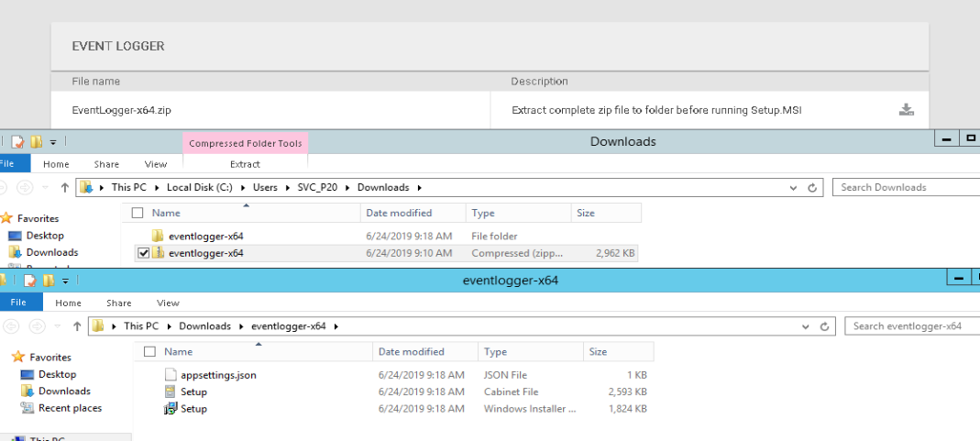
Task: Click in Search eventlogger-x64 field
Action: pyautogui.click(x=912, y=326)
